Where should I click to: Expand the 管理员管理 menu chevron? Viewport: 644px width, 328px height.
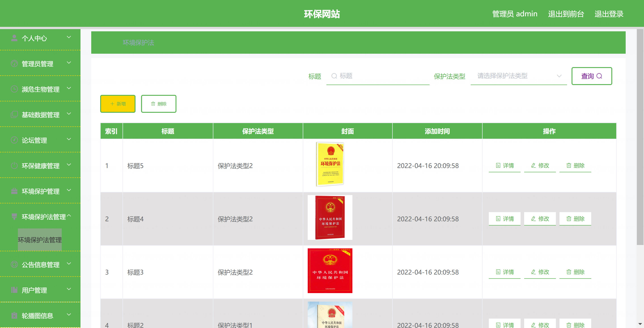click(69, 63)
